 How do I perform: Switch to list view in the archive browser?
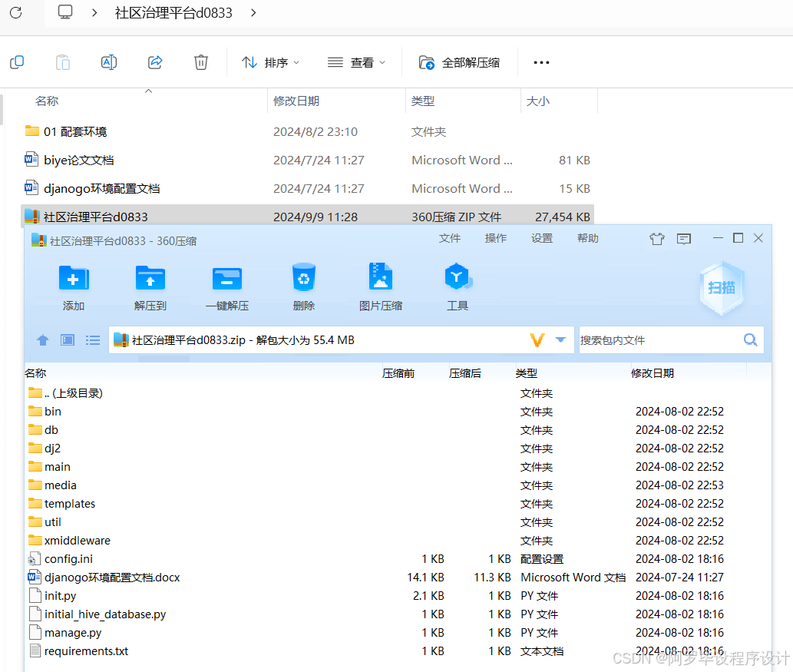[92, 340]
